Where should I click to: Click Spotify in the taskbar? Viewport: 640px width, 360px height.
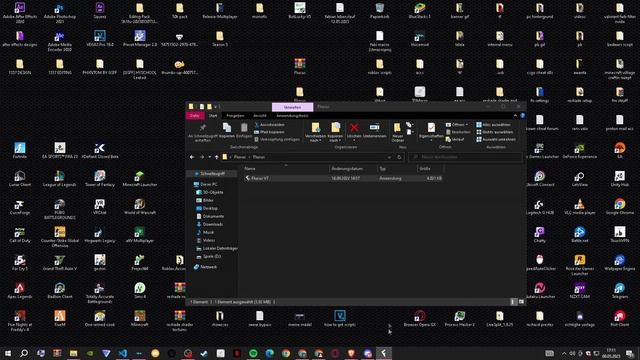pos(253,353)
